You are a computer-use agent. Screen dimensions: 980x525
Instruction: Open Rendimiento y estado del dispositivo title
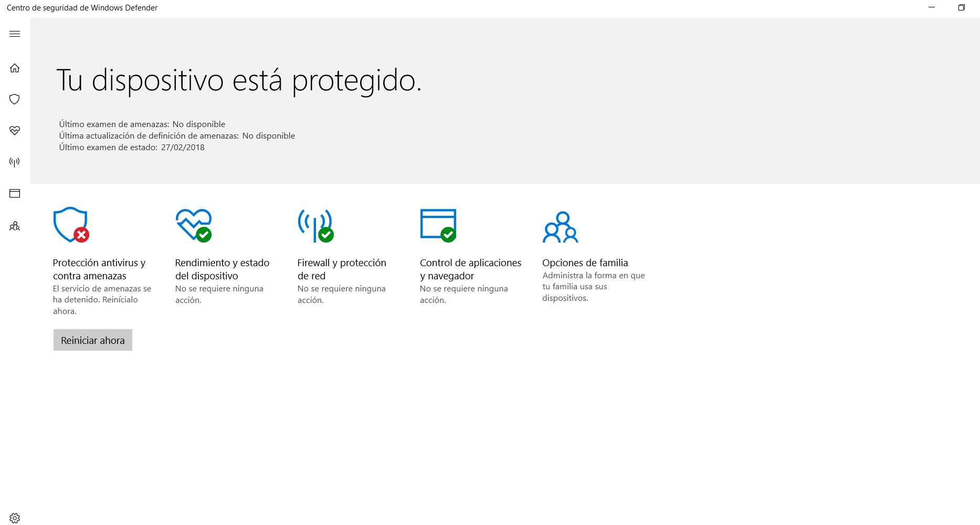coord(222,269)
